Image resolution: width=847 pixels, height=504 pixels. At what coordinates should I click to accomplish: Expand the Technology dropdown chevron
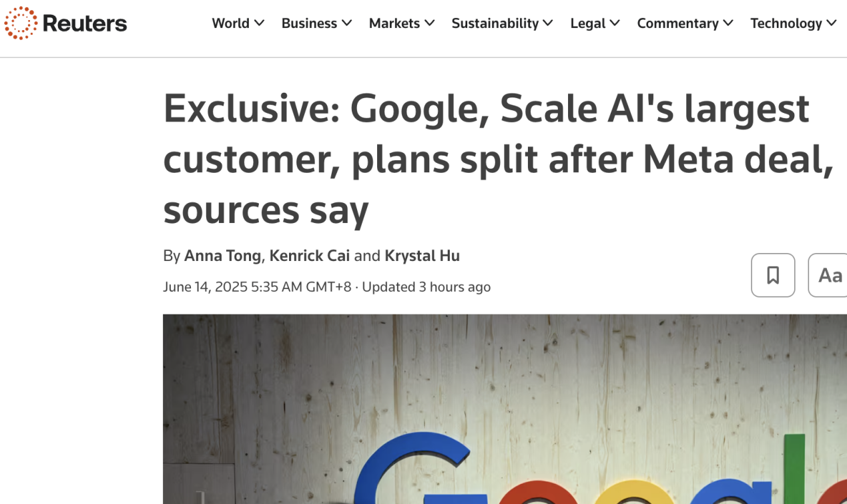[832, 23]
